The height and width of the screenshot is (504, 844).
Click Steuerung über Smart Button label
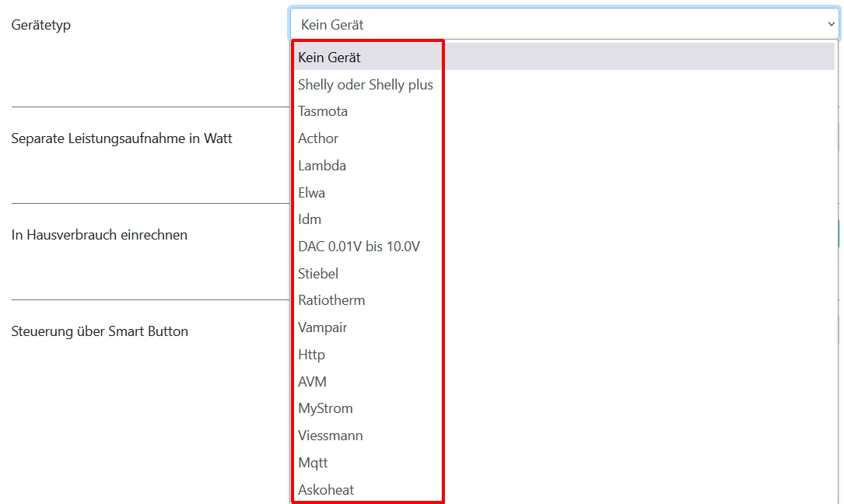100,331
